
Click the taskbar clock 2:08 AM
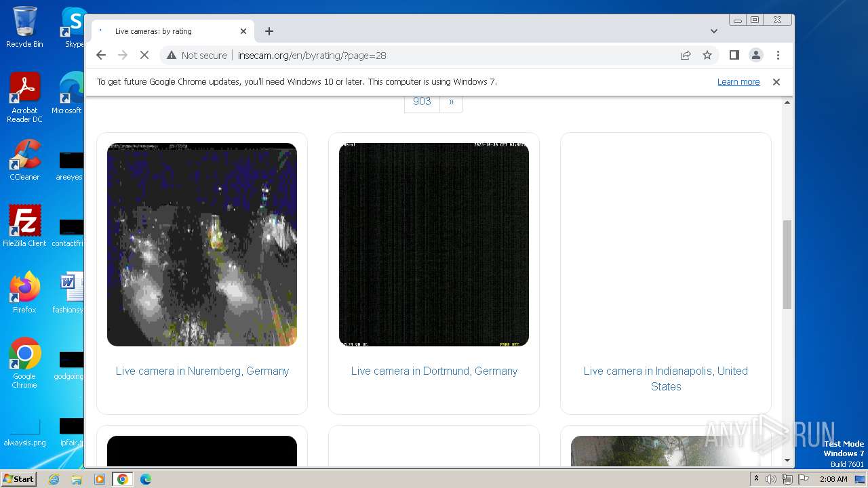click(x=833, y=479)
